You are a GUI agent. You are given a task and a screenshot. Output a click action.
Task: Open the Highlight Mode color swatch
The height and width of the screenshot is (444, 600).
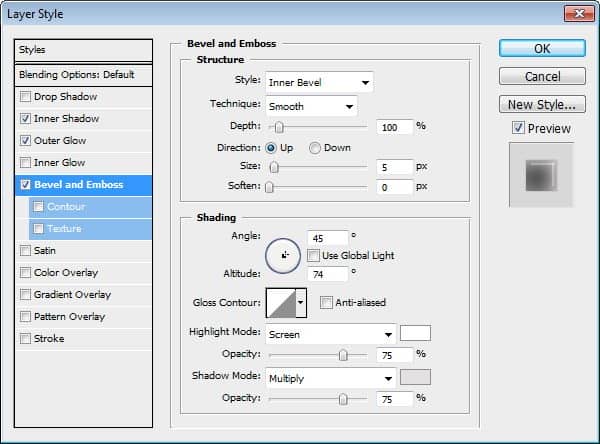415,333
